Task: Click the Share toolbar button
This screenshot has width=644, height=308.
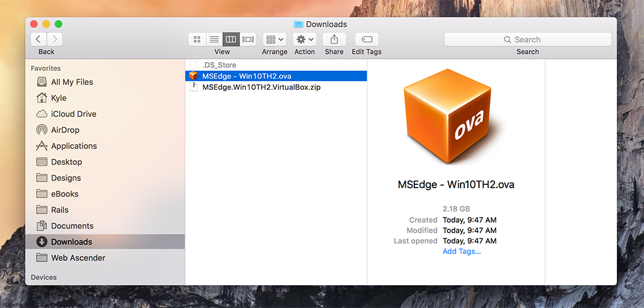Action: coord(334,39)
